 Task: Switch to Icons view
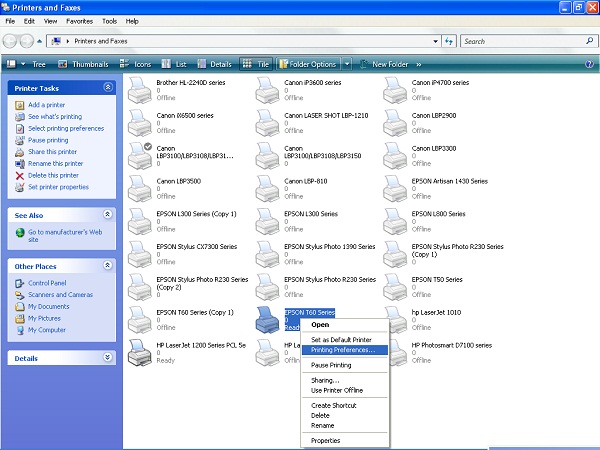[x=135, y=64]
